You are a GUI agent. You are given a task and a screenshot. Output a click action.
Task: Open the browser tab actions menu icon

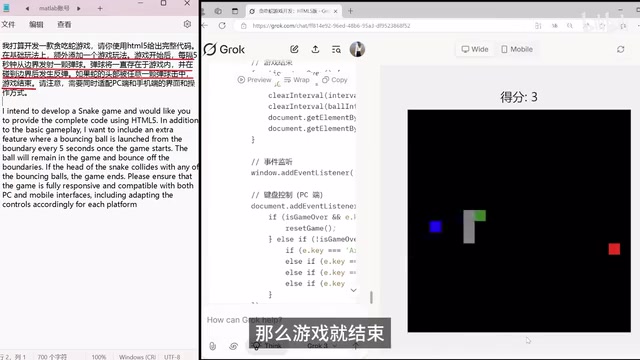pos(235,11)
